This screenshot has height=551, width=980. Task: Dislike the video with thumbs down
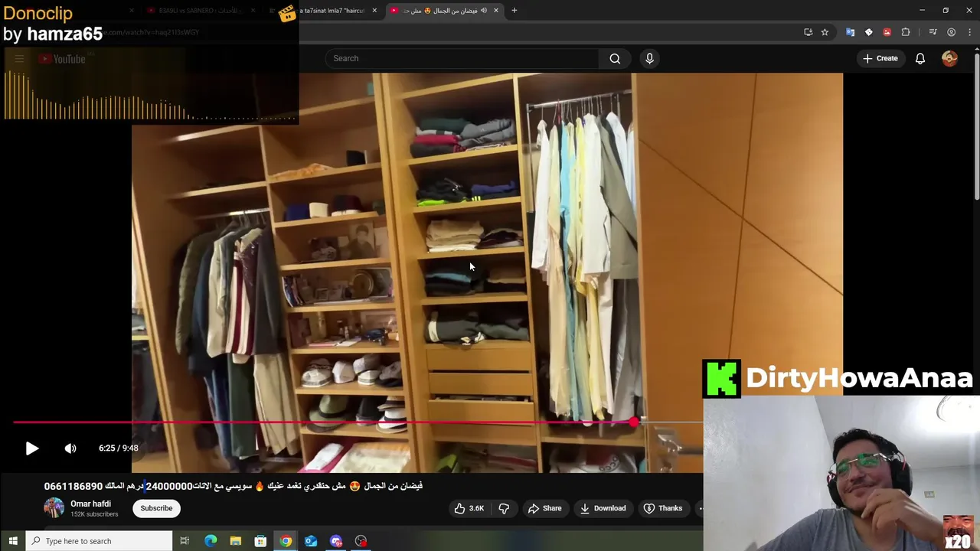504,508
